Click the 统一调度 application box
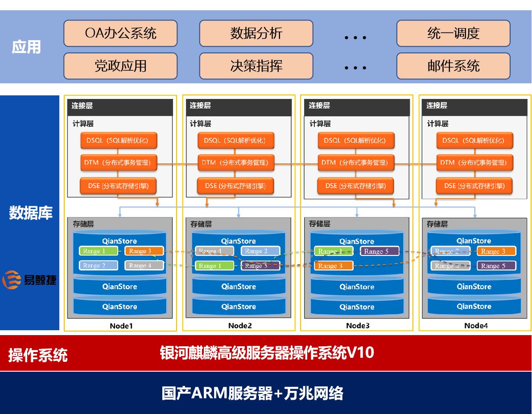This screenshot has height=414, width=532. (453, 33)
